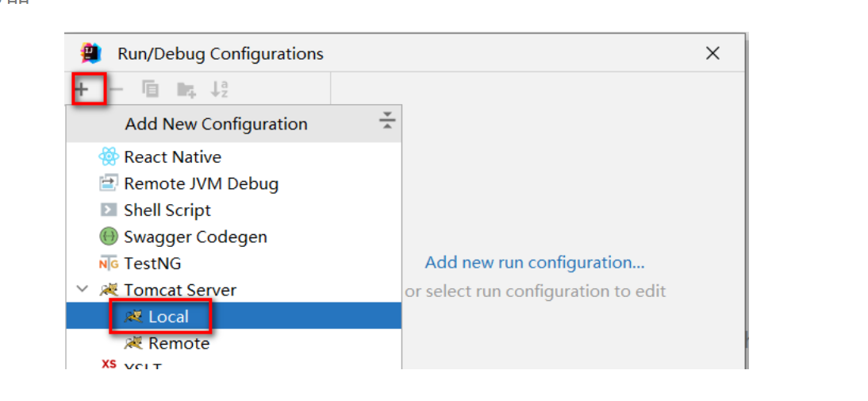Click the Shell Script terminal icon
The width and height of the screenshot is (868, 401).
click(109, 210)
